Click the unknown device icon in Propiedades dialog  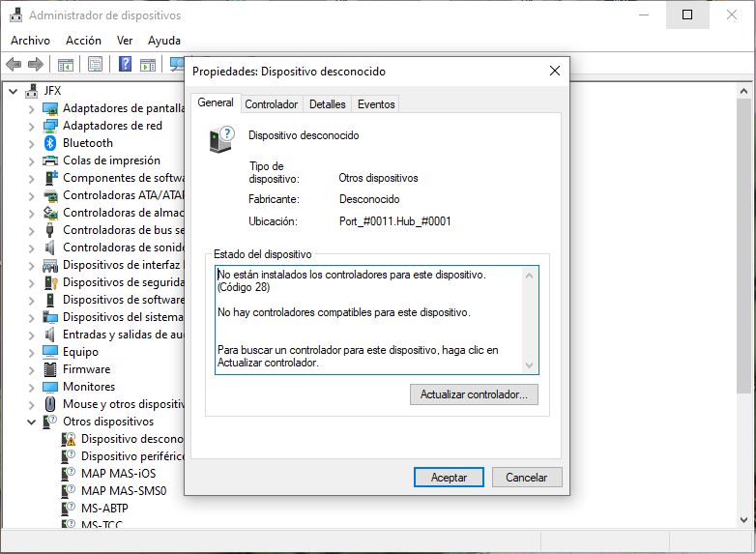[x=221, y=139]
